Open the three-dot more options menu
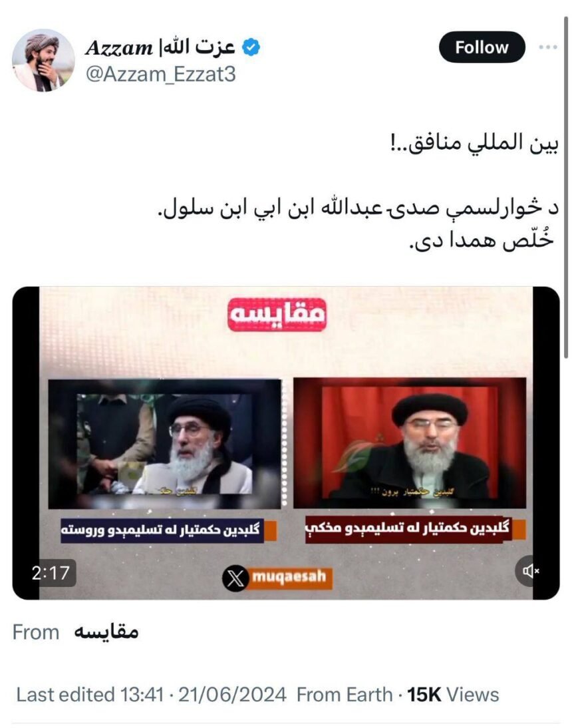The height and width of the screenshot is (728, 572). point(548,47)
